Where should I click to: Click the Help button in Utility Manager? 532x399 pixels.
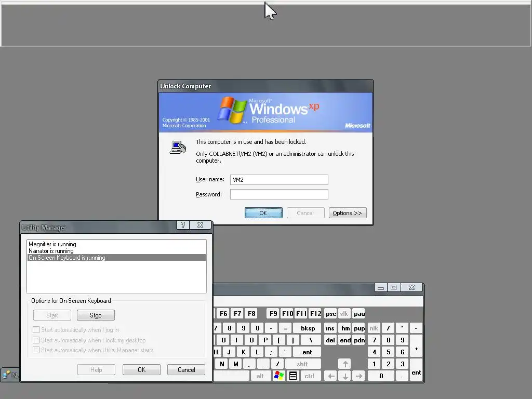pyautogui.click(x=96, y=369)
